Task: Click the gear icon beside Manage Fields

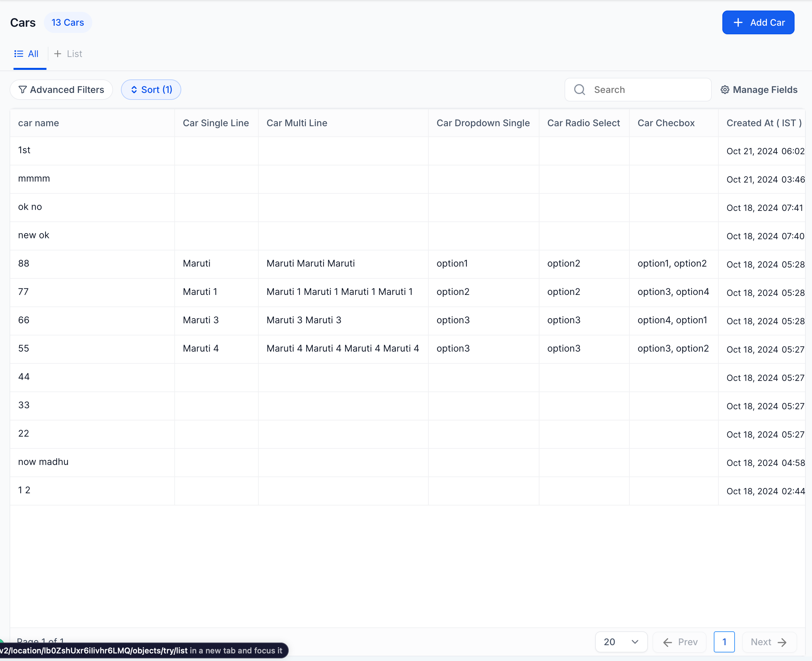Action: coord(725,90)
